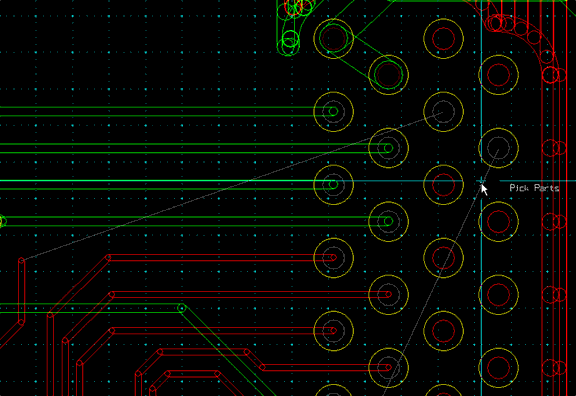The height and width of the screenshot is (396, 576).
Task: Select pad at end of the topmost red trace
Action: click(x=334, y=258)
